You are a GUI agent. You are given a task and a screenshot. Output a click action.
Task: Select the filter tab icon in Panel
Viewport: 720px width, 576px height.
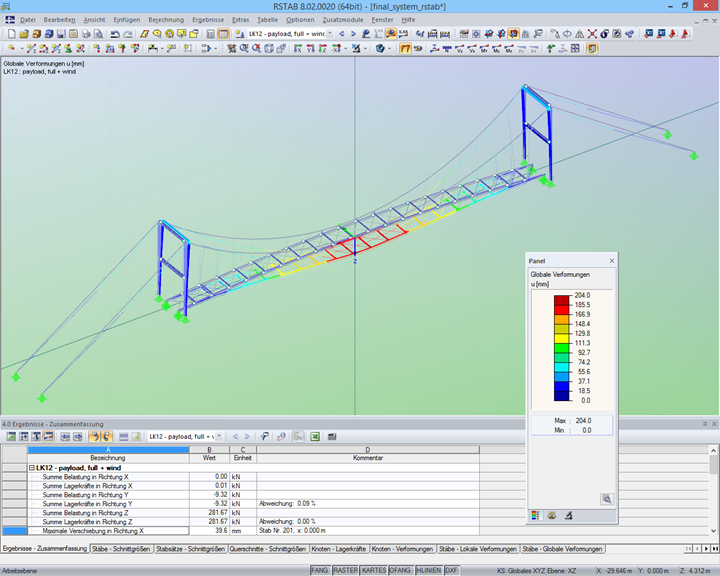[568, 515]
